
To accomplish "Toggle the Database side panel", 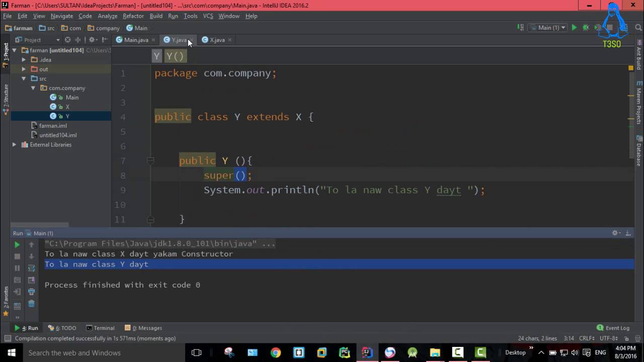I will pos(639,150).
